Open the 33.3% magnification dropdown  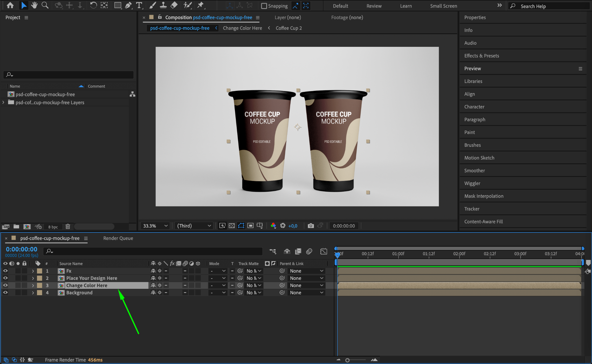[156, 226]
